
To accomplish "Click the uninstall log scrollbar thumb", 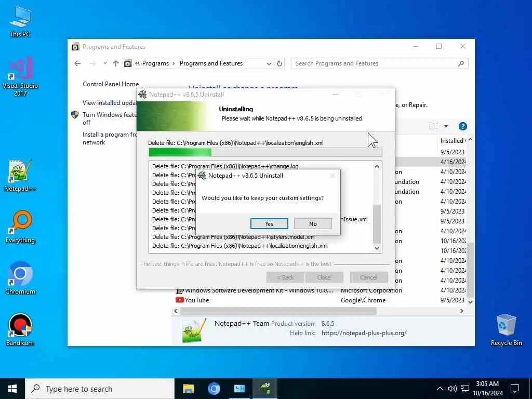I will [377, 224].
